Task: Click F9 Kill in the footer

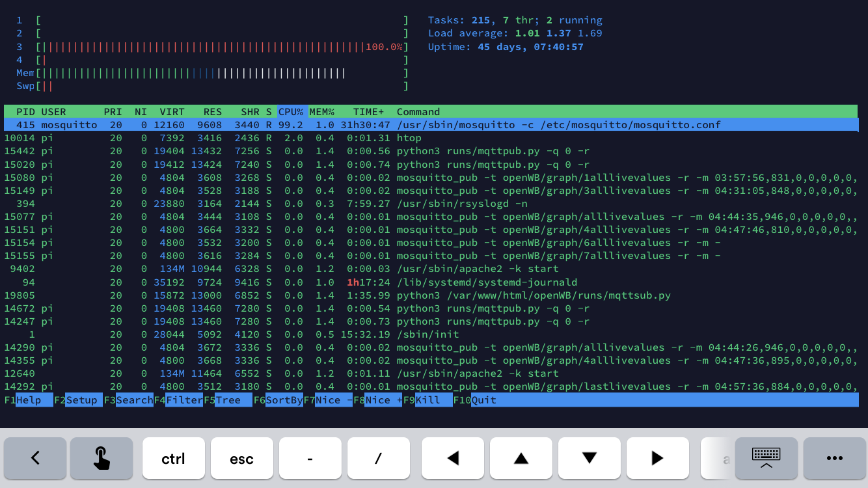Action: pyautogui.click(x=428, y=400)
